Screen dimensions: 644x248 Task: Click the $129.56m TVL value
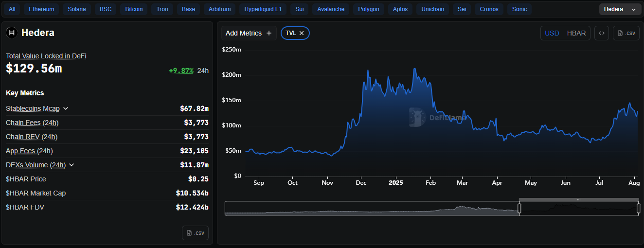point(34,69)
